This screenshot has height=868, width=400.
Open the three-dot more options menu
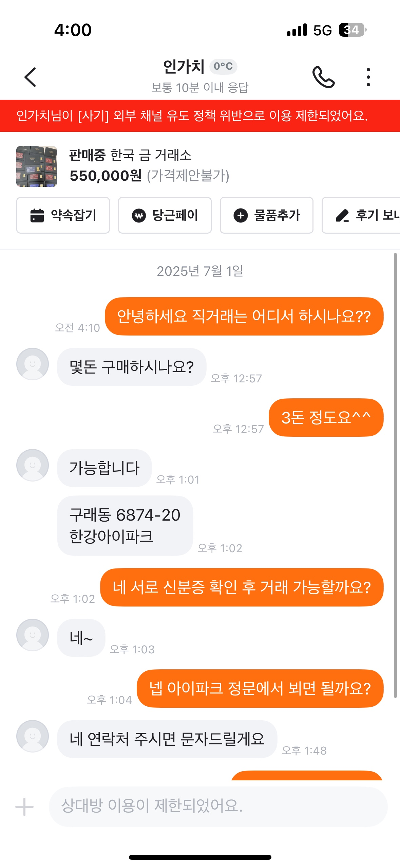tap(368, 77)
